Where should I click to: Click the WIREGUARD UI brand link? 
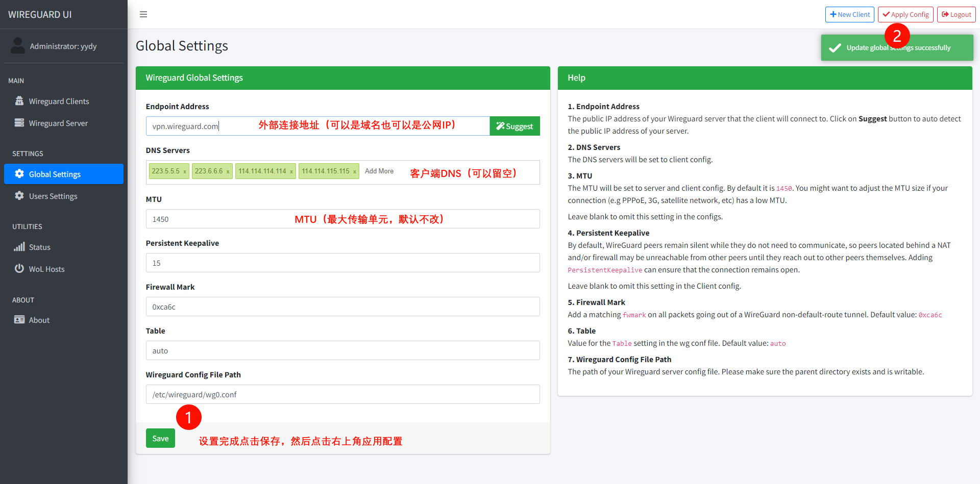click(40, 14)
